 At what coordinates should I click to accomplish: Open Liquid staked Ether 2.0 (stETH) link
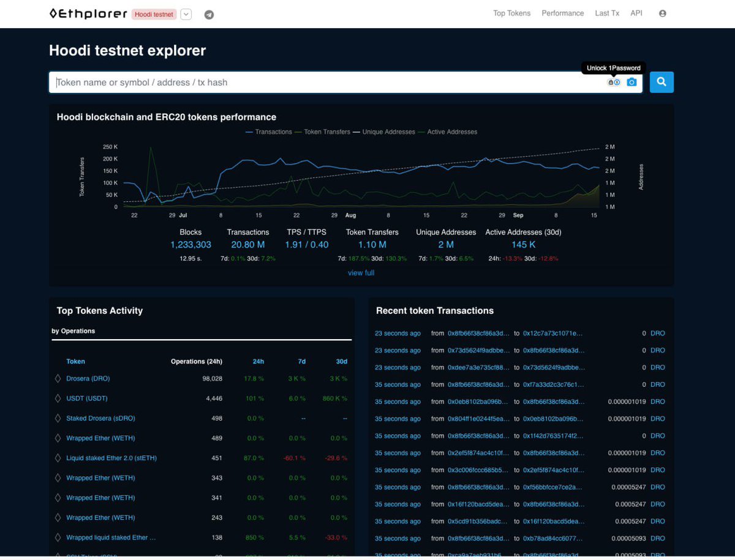(111, 458)
